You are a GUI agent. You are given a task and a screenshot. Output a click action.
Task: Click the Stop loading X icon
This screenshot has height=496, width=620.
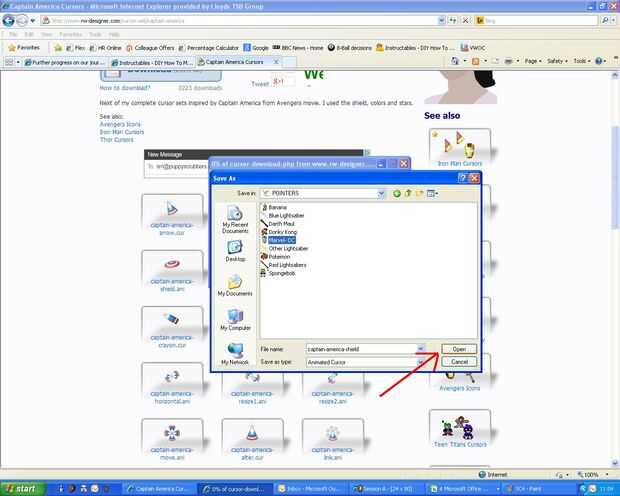click(x=466, y=20)
